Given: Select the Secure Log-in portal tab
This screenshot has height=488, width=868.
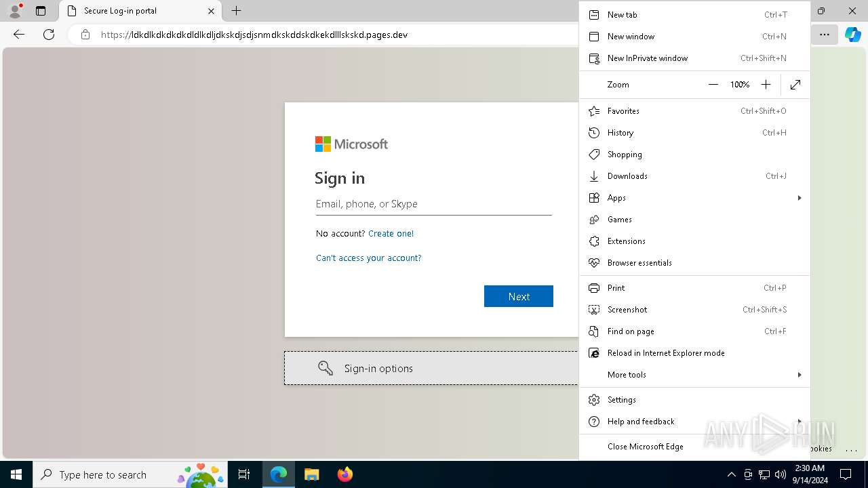Looking at the screenshot, I should pos(140,11).
